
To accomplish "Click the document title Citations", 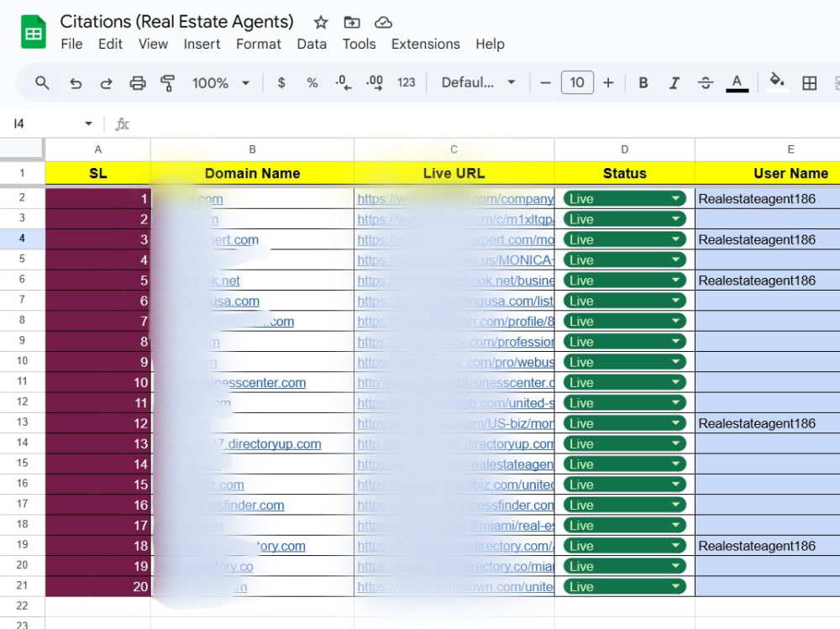I will tap(176, 22).
